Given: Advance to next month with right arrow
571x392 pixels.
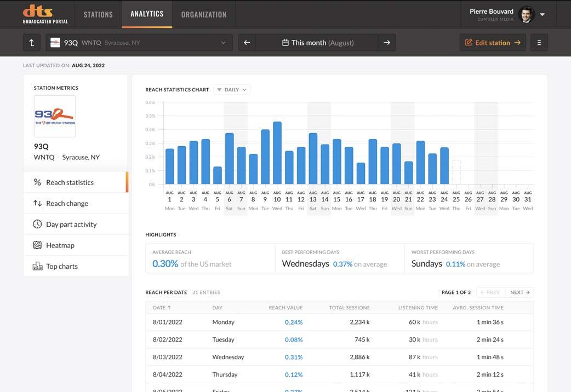Looking at the screenshot, I should point(387,43).
